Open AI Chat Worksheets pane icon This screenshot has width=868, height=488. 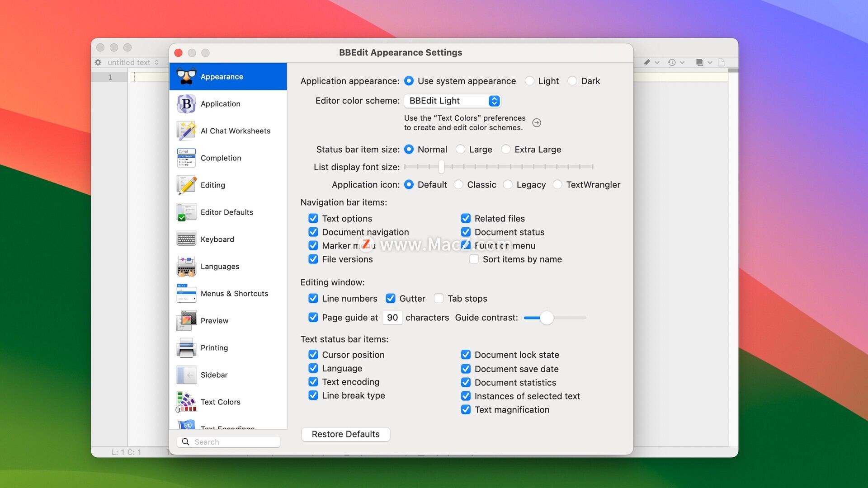point(186,131)
